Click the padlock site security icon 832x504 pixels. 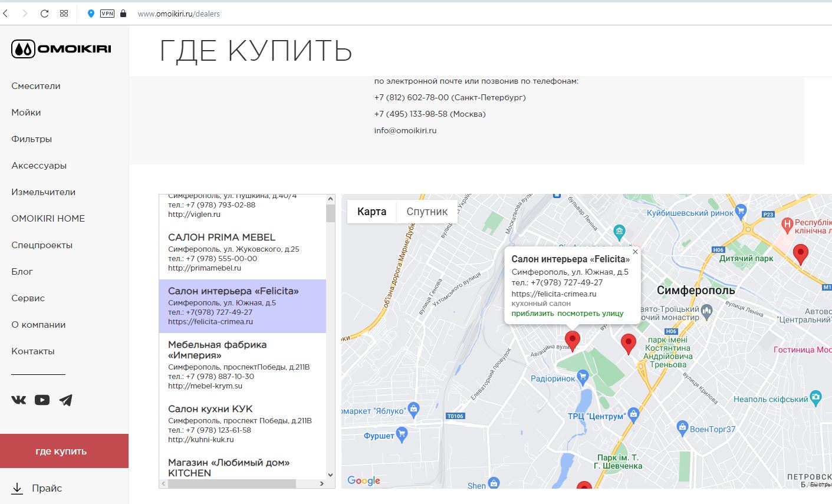tap(123, 14)
